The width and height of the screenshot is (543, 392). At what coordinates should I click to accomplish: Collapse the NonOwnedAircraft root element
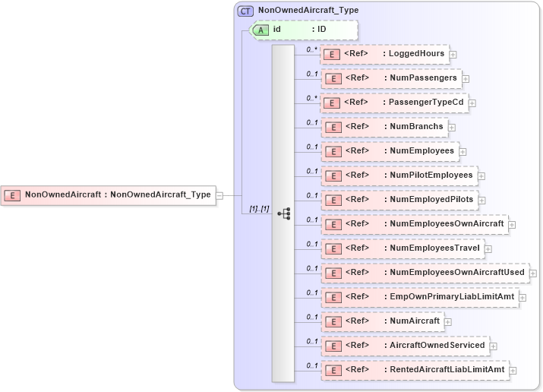click(x=219, y=195)
